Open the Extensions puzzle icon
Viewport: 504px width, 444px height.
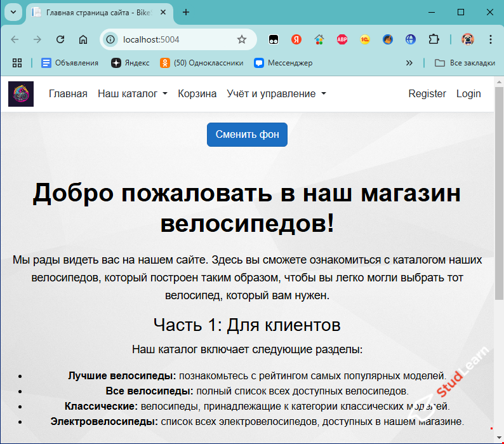[x=434, y=39]
